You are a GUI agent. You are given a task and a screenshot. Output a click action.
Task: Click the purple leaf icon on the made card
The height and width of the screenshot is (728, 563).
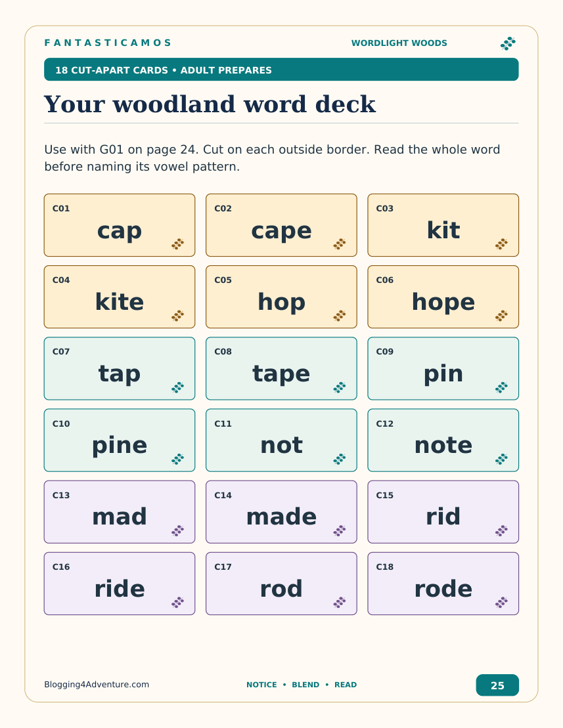[x=340, y=530]
